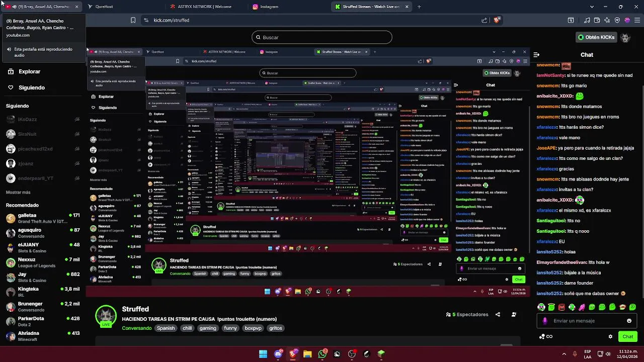644x362 pixels.
Task: Open Discord from the taskbar
Action: click(x=278, y=354)
